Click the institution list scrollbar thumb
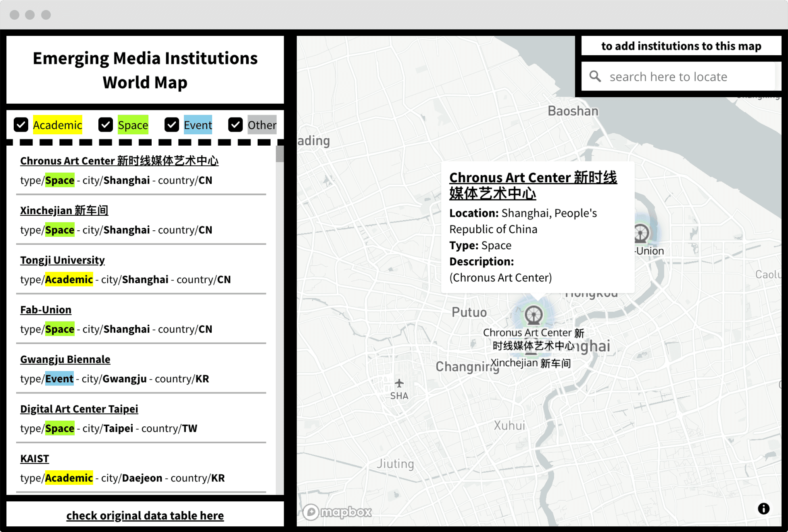 [279, 154]
